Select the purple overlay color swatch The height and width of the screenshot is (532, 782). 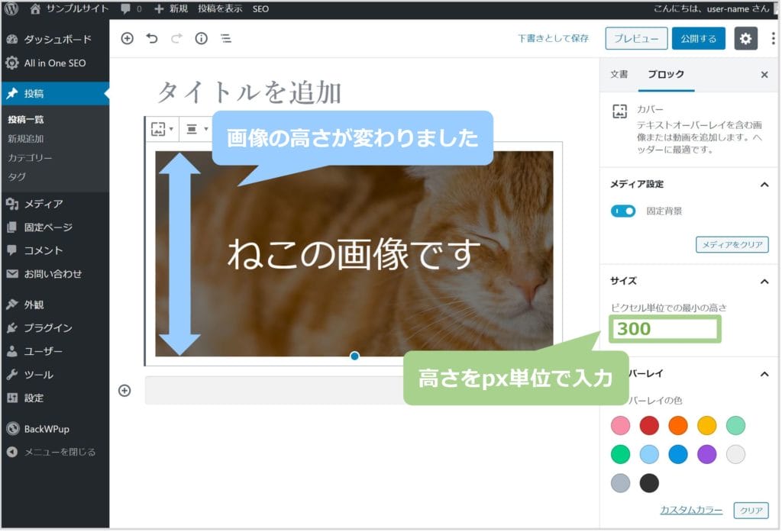[x=707, y=455]
